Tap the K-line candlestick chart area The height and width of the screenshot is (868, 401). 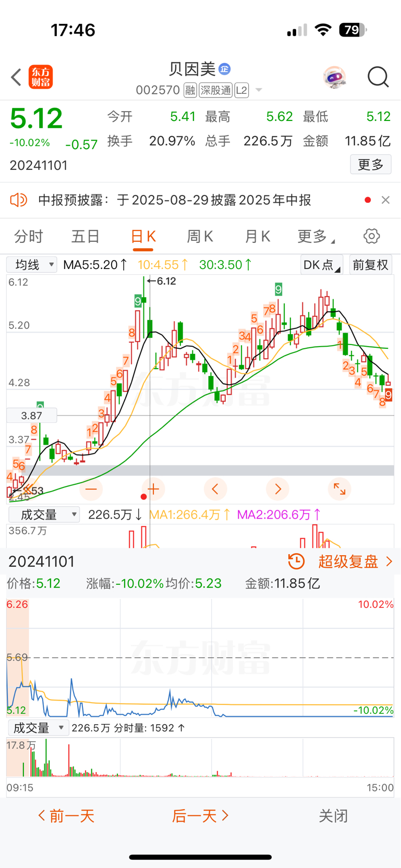[x=200, y=389]
